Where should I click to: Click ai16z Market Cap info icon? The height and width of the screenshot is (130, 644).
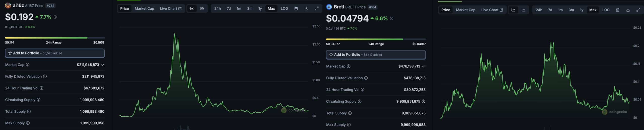click(x=28, y=65)
